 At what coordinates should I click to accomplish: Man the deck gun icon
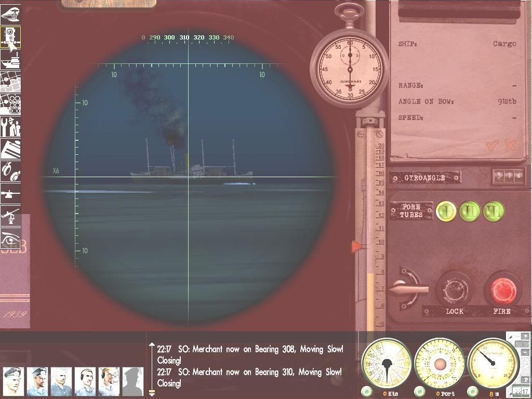[10, 194]
